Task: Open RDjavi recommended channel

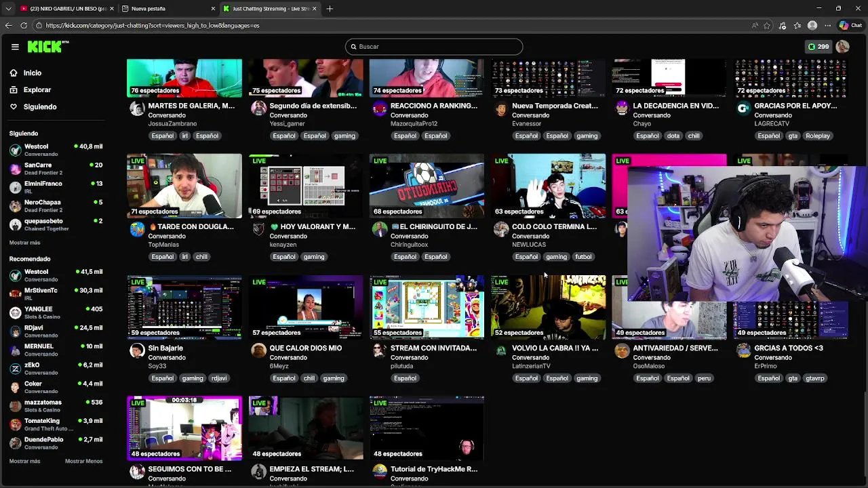Action: click(56, 331)
